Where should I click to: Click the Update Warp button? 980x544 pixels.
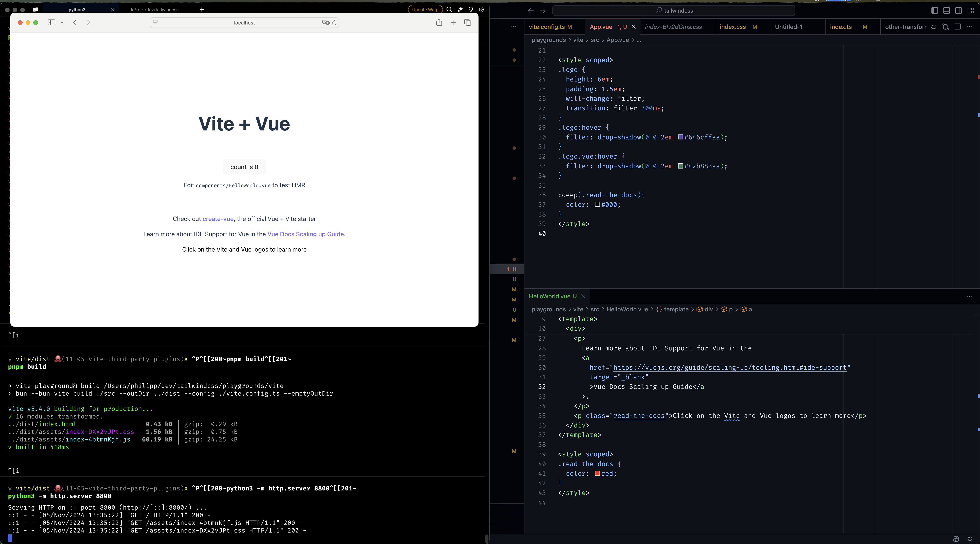[x=425, y=10]
